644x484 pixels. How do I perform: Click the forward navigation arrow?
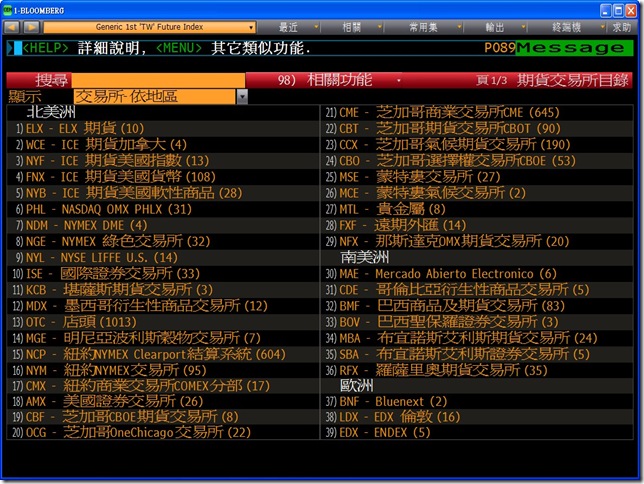click(31, 27)
